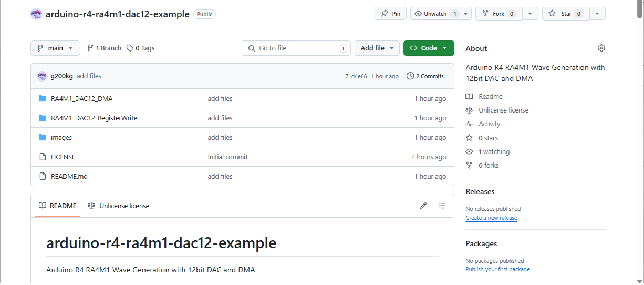Edit README with the pencil icon
This screenshot has height=285, width=644.
pyautogui.click(x=423, y=206)
